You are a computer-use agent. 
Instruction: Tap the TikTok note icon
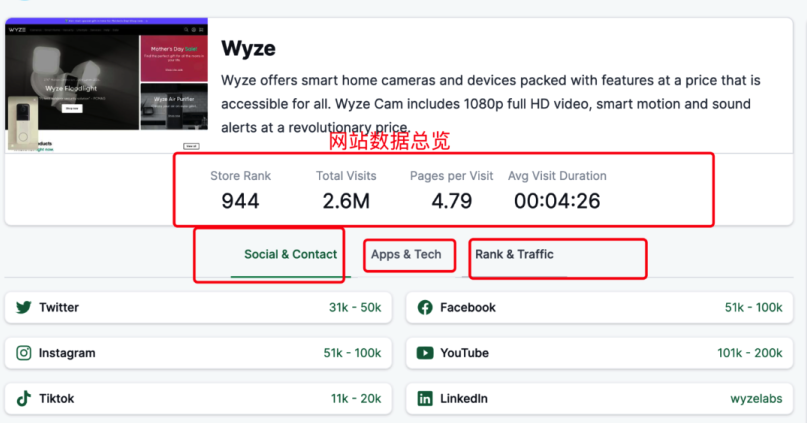[x=24, y=398]
